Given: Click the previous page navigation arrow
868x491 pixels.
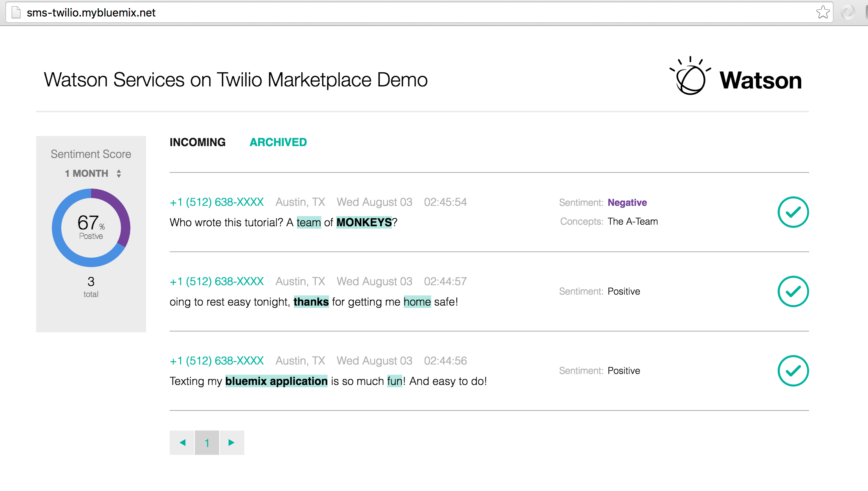Looking at the screenshot, I should (x=182, y=442).
